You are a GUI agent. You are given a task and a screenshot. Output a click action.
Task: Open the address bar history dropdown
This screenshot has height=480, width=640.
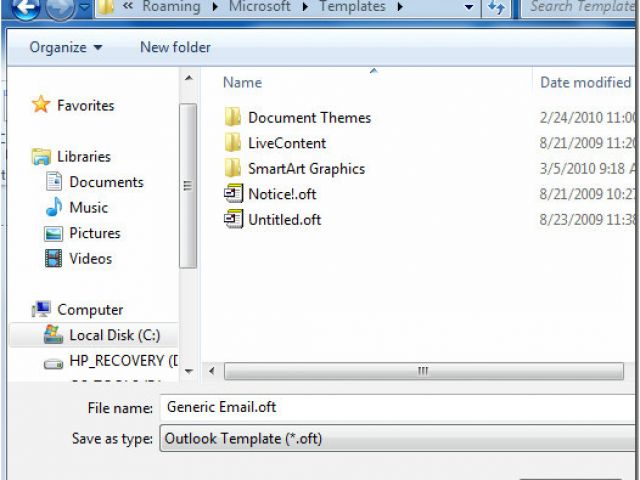(469, 7)
